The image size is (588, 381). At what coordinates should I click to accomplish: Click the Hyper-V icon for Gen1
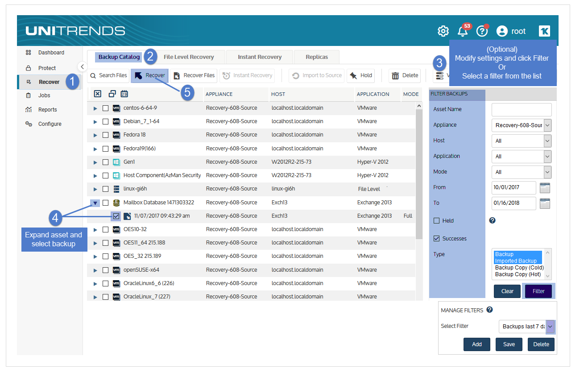pyautogui.click(x=116, y=162)
